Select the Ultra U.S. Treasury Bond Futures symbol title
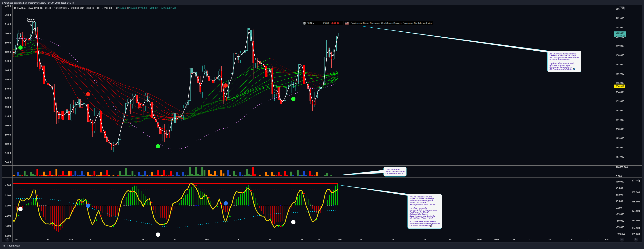The width and height of the screenshot is (644, 249). 64,8
